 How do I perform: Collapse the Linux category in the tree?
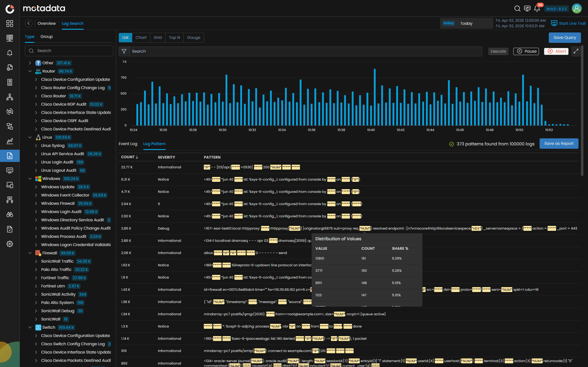coord(30,137)
